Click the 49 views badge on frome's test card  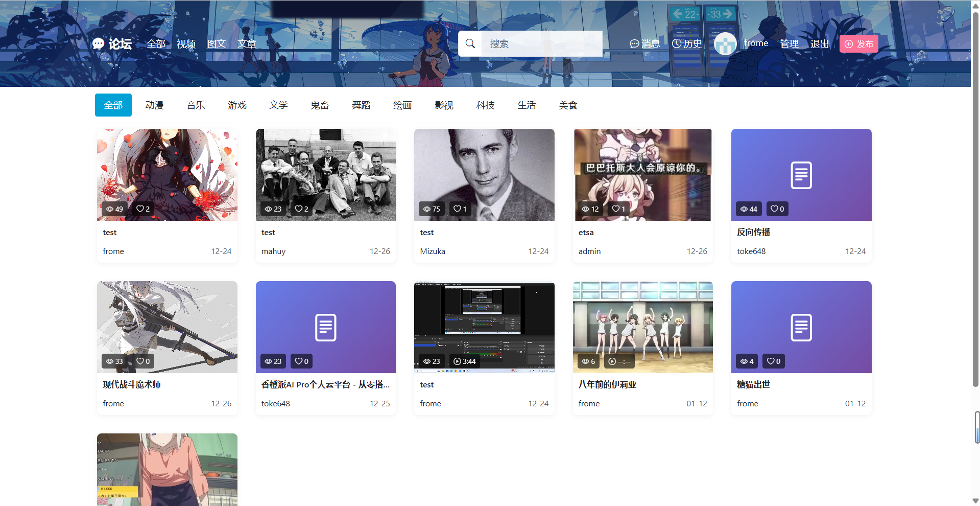[x=114, y=209]
